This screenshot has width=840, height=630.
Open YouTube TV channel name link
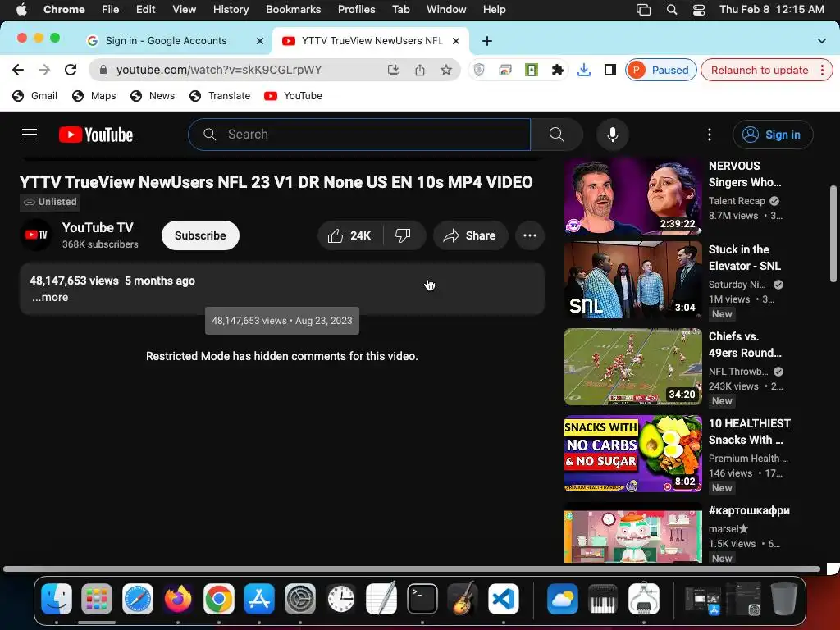click(x=98, y=228)
